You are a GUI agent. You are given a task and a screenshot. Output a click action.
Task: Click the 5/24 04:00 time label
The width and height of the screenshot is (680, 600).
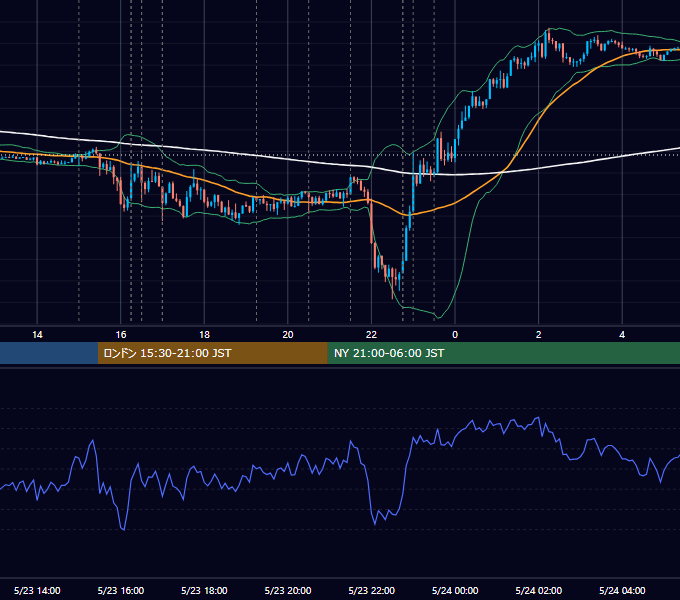pos(622,590)
